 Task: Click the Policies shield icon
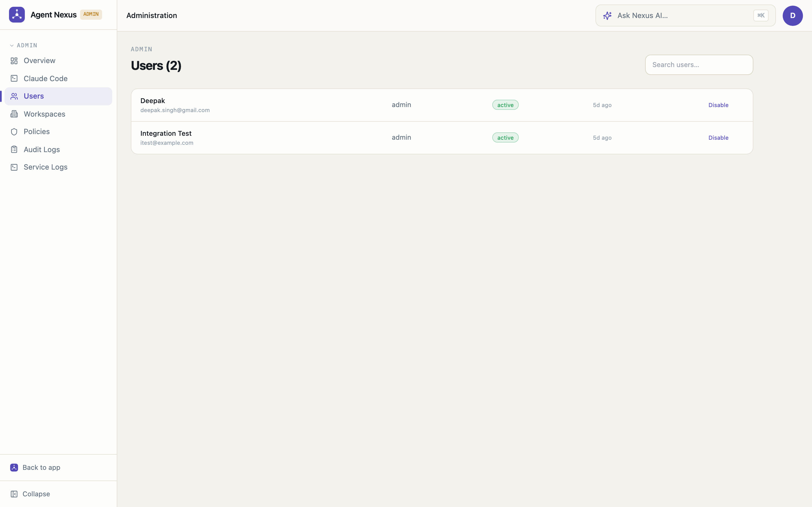[x=14, y=132]
